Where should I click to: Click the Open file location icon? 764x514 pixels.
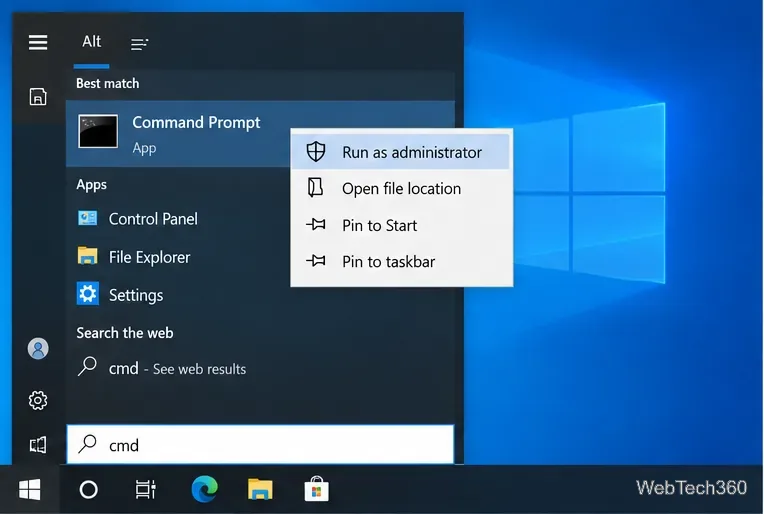click(x=316, y=187)
